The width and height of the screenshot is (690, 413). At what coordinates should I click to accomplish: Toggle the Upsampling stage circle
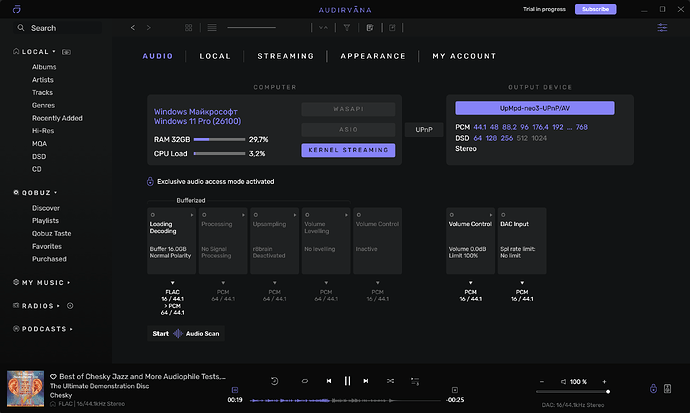[256, 215]
